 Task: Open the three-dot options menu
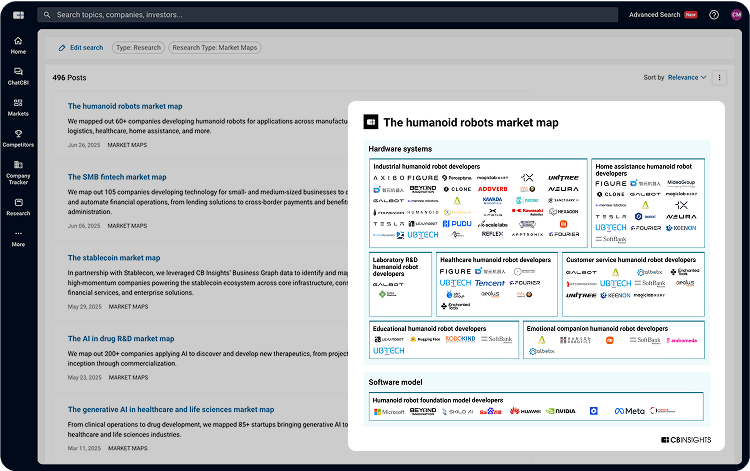[719, 77]
